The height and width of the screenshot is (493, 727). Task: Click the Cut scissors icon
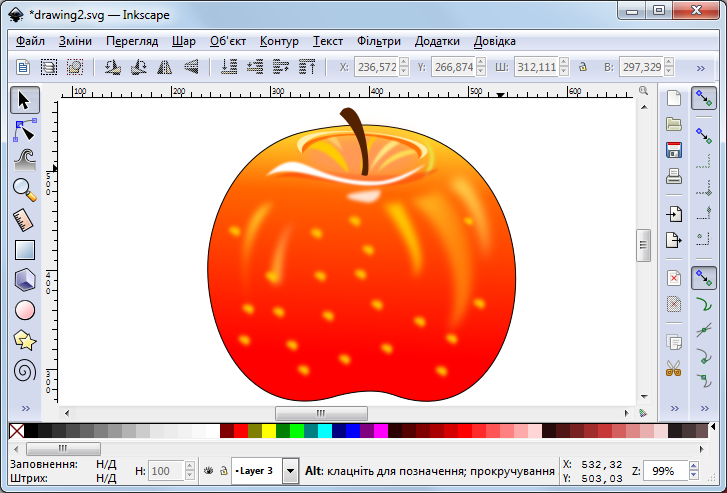coord(674,368)
